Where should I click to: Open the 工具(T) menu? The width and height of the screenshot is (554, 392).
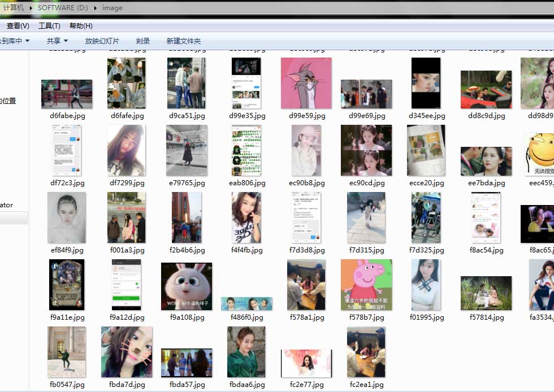49,26
